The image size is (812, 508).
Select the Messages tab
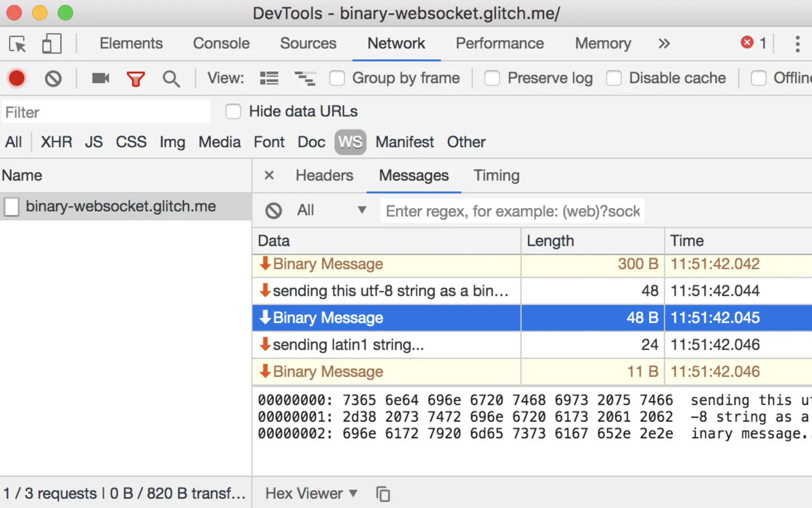click(414, 175)
